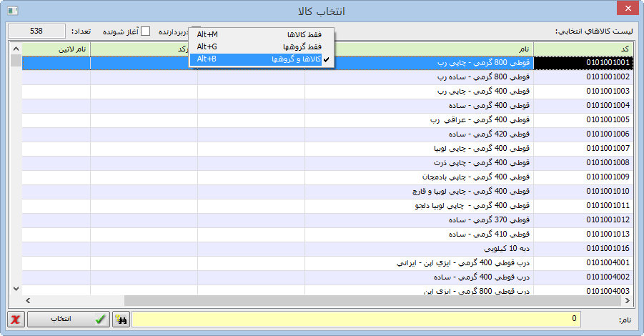Select code cell 0101004002

[x=583, y=277]
